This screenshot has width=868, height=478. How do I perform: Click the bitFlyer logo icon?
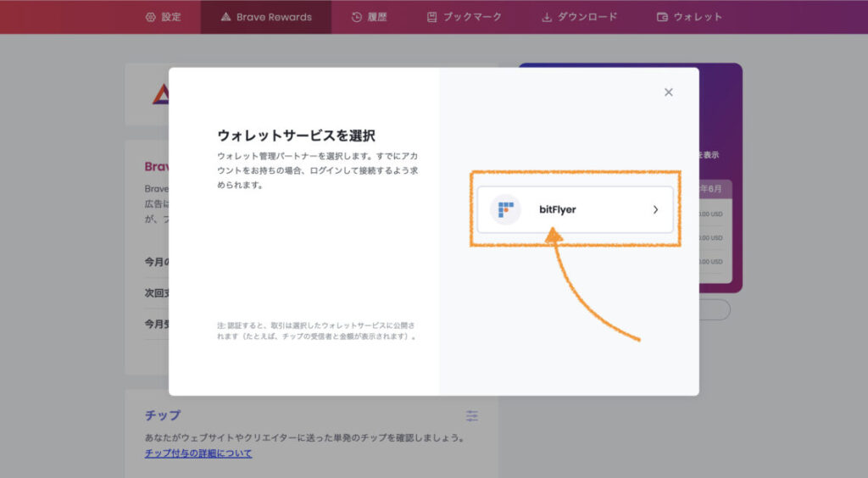click(x=505, y=209)
